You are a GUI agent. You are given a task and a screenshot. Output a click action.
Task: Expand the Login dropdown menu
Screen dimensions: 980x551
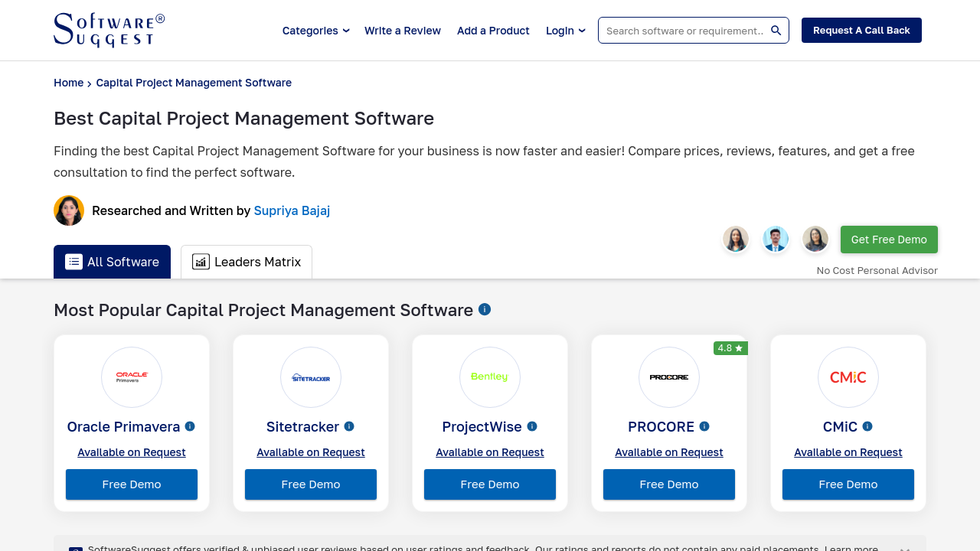pos(565,31)
